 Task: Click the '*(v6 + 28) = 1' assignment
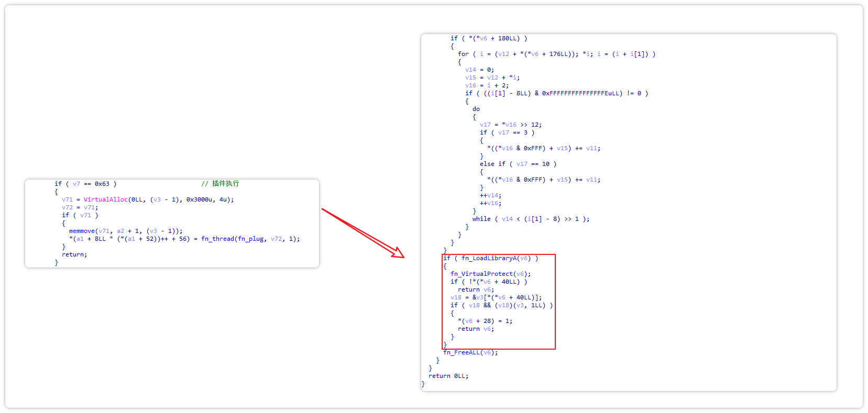click(485, 321)
